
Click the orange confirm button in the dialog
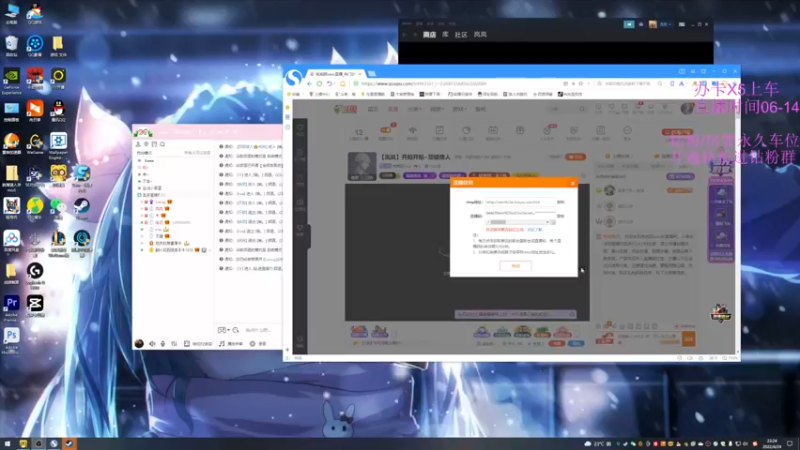click(x=515, y=266)
